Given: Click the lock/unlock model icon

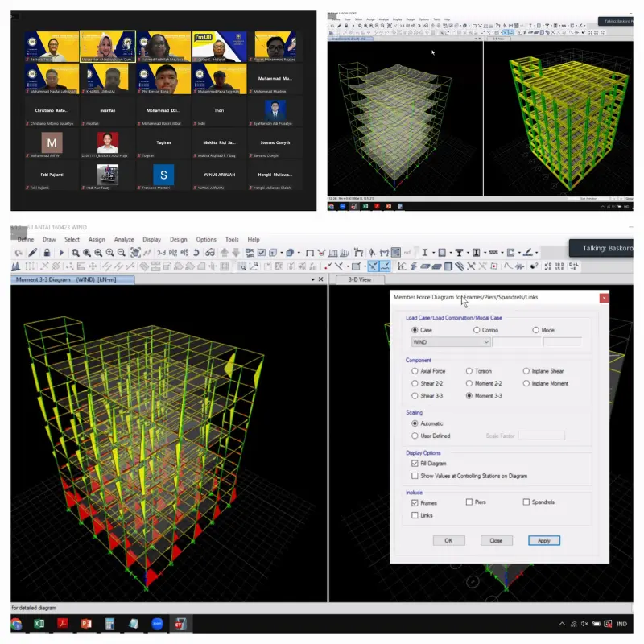Looking at the screenshot, I should coord(47,253).
